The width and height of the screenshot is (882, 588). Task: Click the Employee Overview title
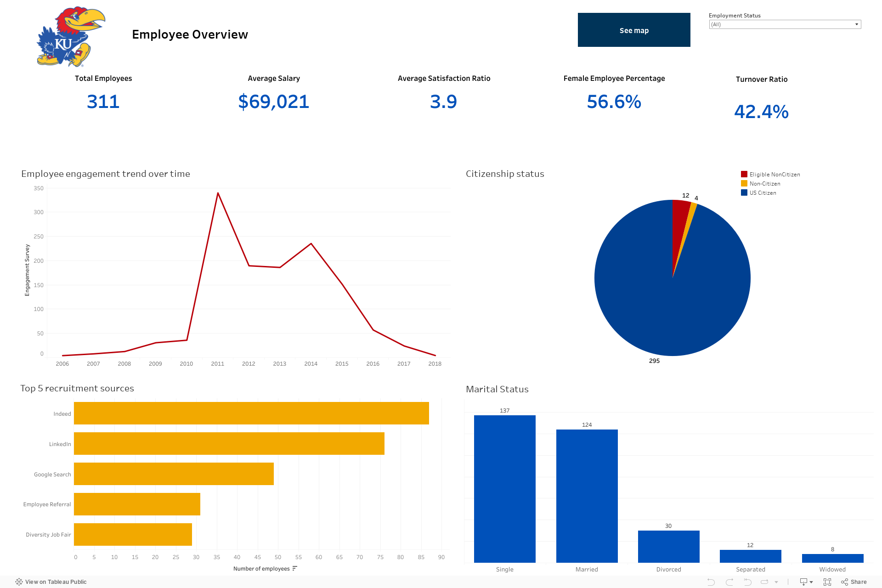pos(190,34)
